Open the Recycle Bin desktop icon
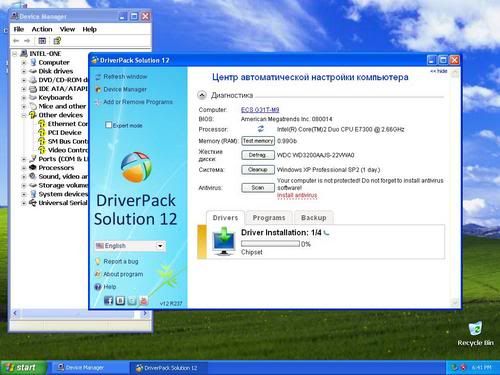This screenshot has width=500, height=375. click(x=475, y=334)
